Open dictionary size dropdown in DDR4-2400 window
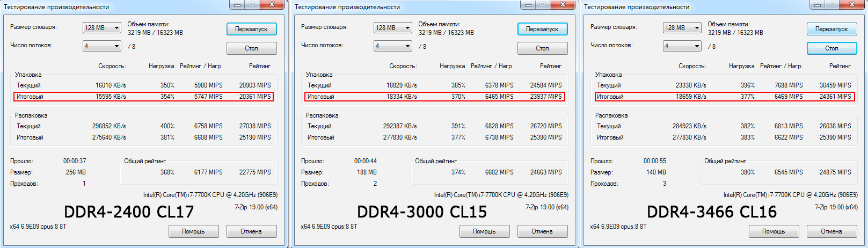This screenshot has height=248, width=868. point(102,28)
